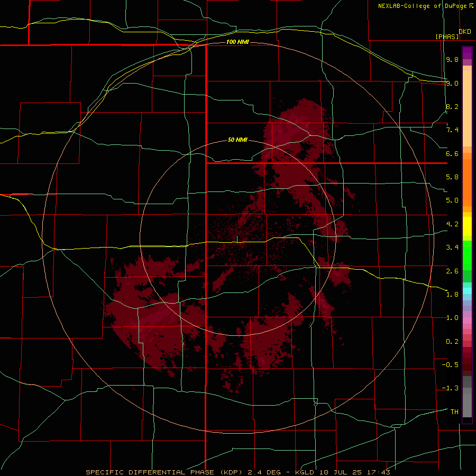Click the 9.0 value on the color scale
Screen dimensions: 476x476
[x=452, y=83]
